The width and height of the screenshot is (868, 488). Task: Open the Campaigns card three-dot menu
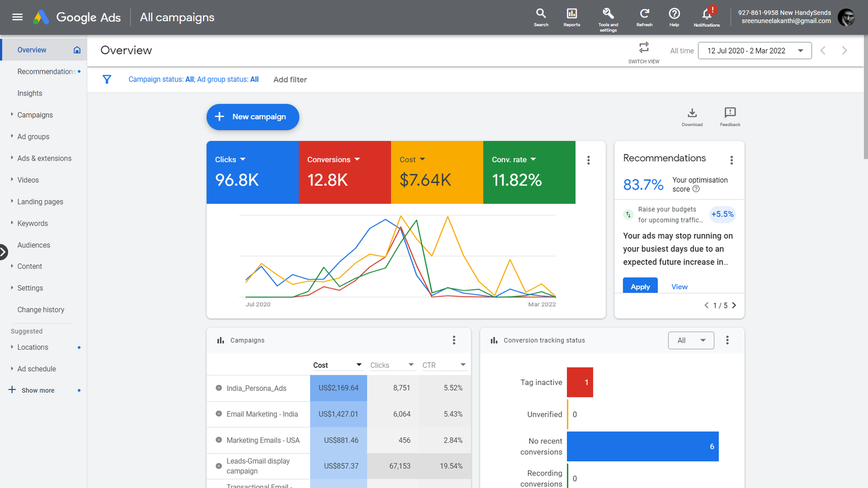454,340
